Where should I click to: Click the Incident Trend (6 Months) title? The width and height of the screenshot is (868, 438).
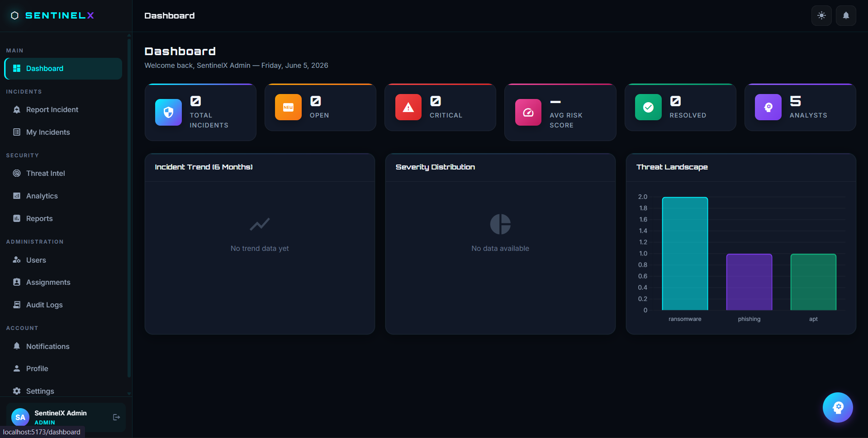[x=204, y=167]
